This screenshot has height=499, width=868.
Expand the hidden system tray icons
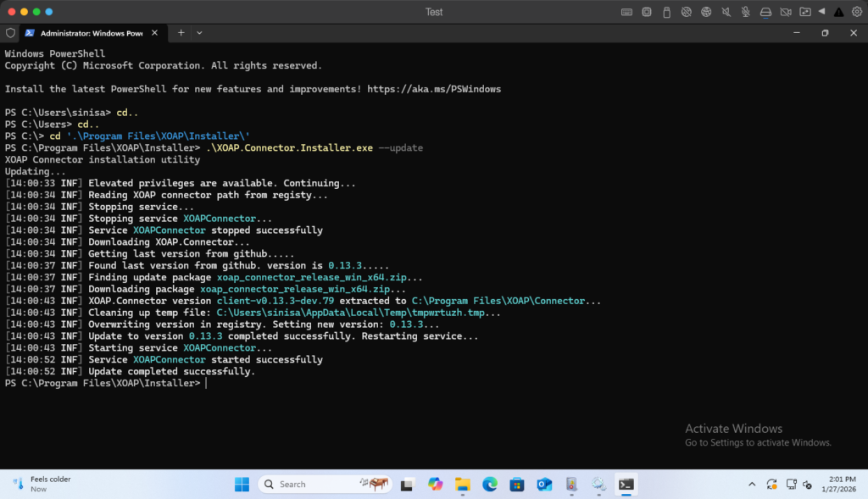tap(752, 485)
